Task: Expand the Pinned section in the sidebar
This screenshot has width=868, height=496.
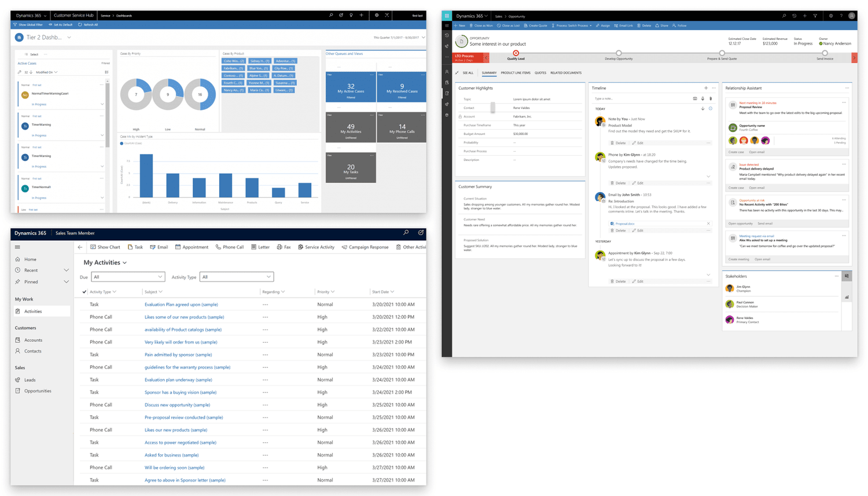Action: (66, 282)
